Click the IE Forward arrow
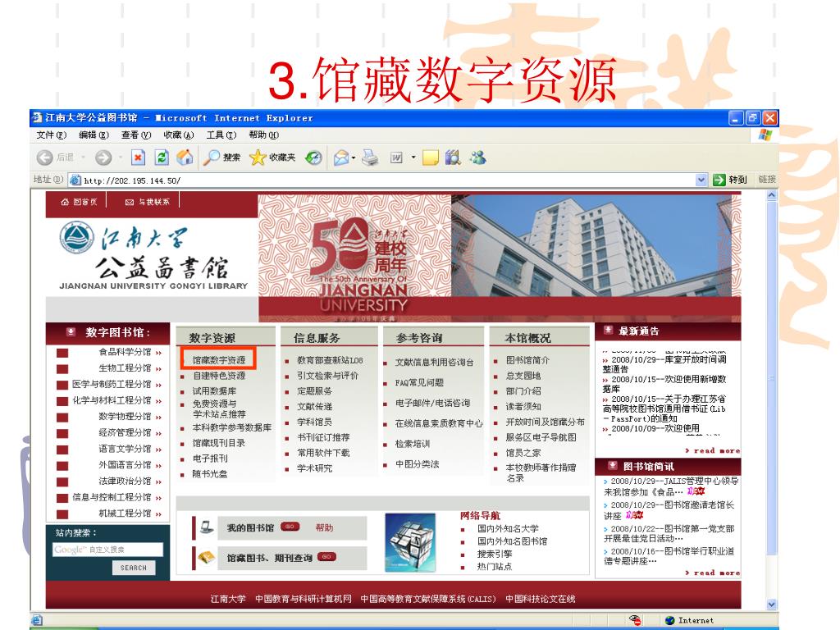Viewport: 840px width, 630px height. (x=103, y=157)
